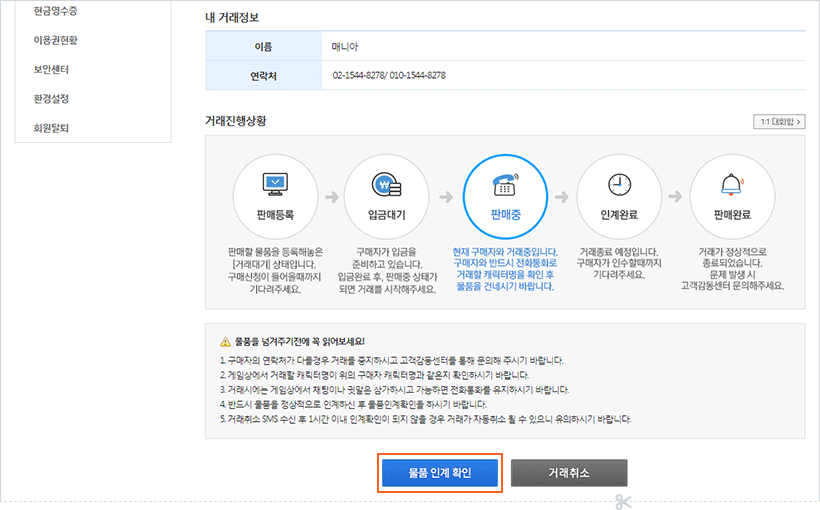Select the highlighted 판매중 phone icon
The width and height of the screenshot is (820, 510).
tap(502, 185)
